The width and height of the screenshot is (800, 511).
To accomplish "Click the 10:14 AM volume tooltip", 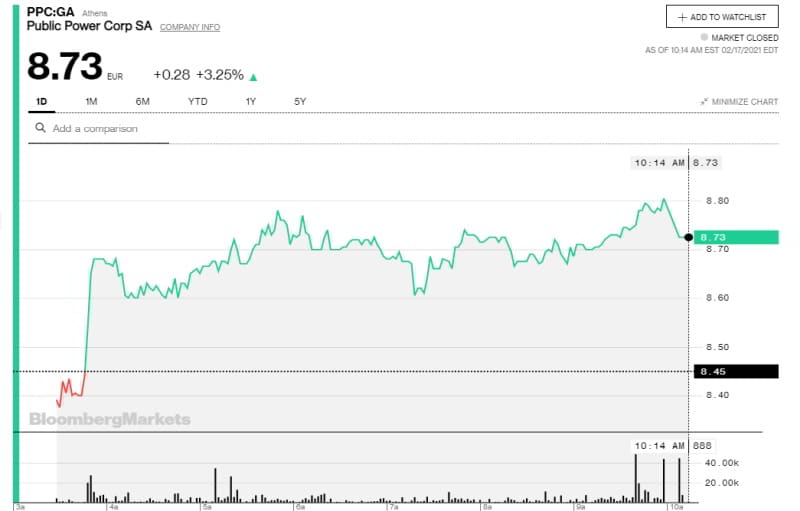I will pos(672,446).
